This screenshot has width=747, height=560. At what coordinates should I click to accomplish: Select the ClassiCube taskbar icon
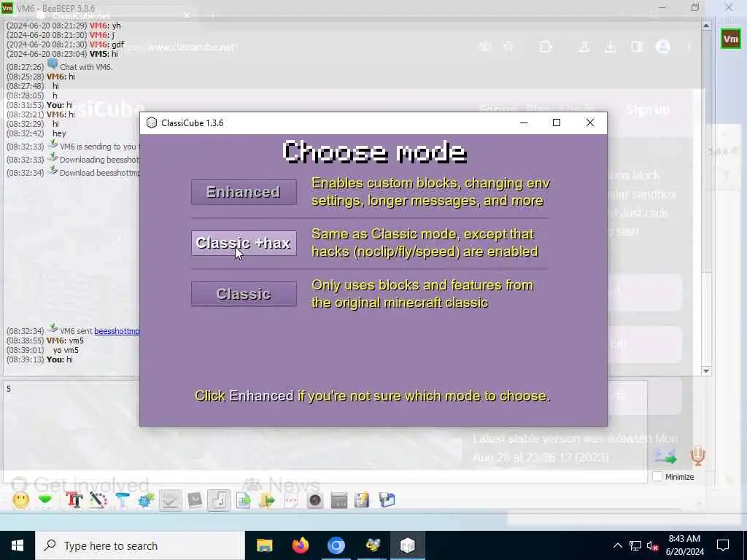click(408, 545)
